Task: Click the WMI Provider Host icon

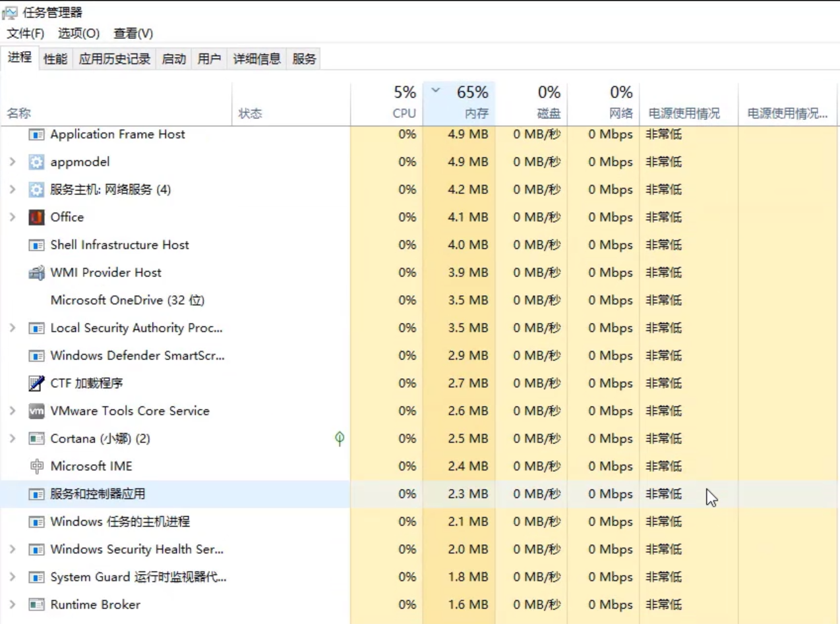Action: tap(38, 272)
